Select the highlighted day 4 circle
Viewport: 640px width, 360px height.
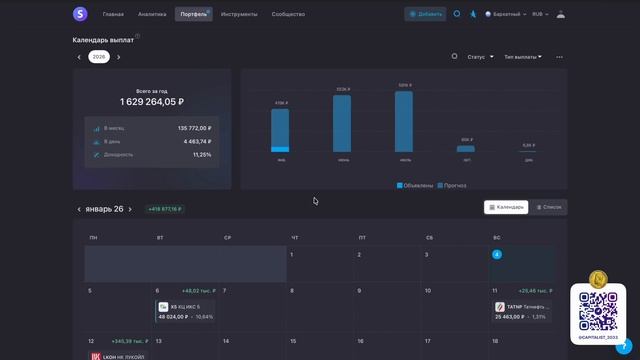[x=497, y=254]
